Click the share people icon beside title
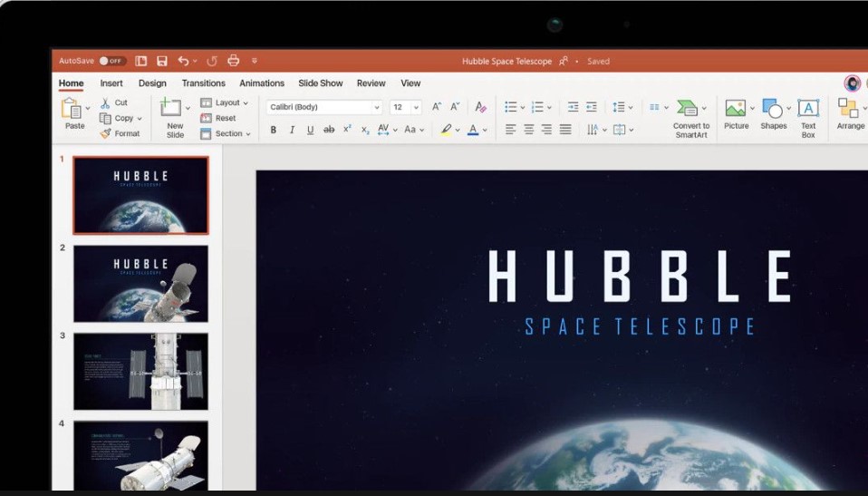The height and width of the screenshot is (496, 868). pyautogui.click(x=564, y=61)
